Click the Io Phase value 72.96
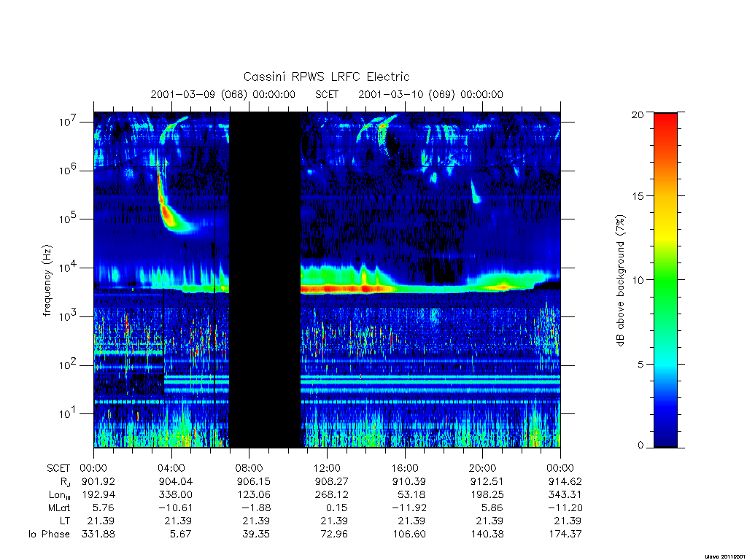Viewport: 747px width, 560px height. coord(334,534)
